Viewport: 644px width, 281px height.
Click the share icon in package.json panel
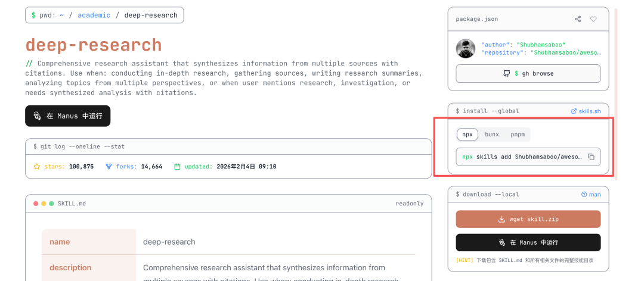(x=578, y=19)
